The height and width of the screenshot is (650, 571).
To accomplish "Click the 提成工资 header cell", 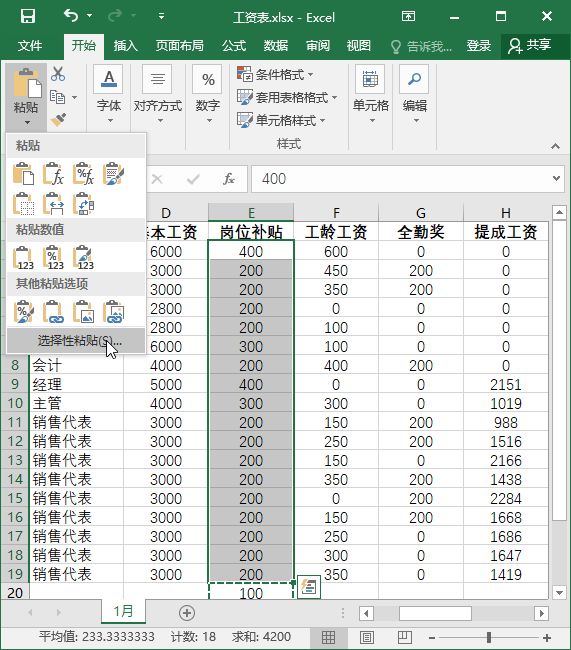I will coord(505,232).
